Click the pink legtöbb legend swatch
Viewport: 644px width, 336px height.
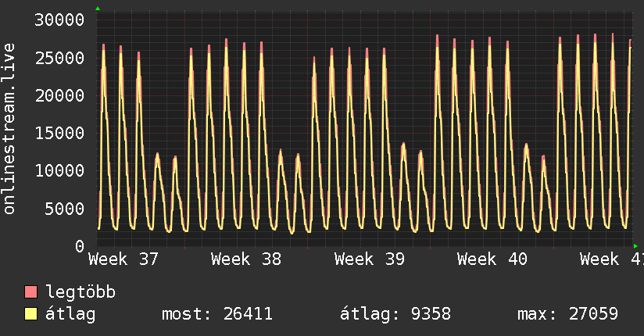(30, 291)
